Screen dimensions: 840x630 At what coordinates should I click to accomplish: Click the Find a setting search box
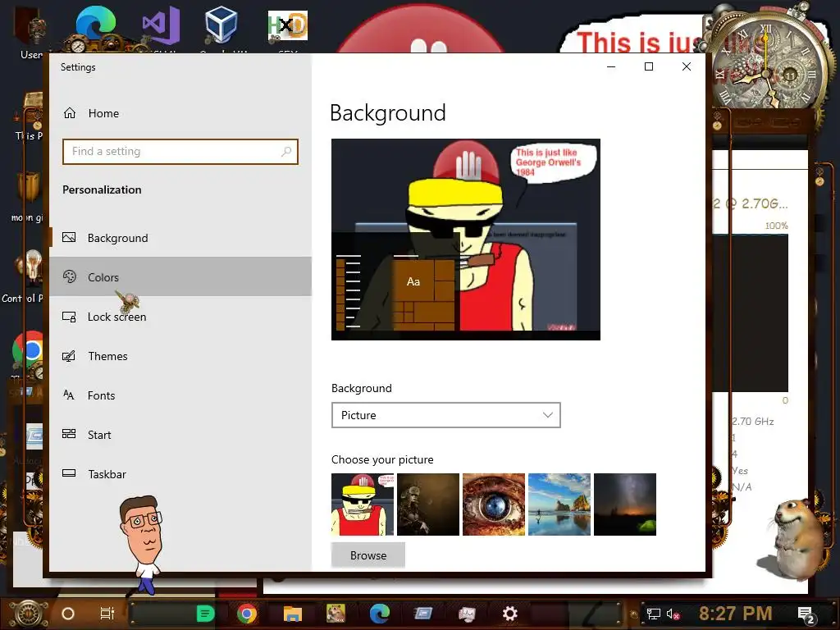[x=180, y=152]
